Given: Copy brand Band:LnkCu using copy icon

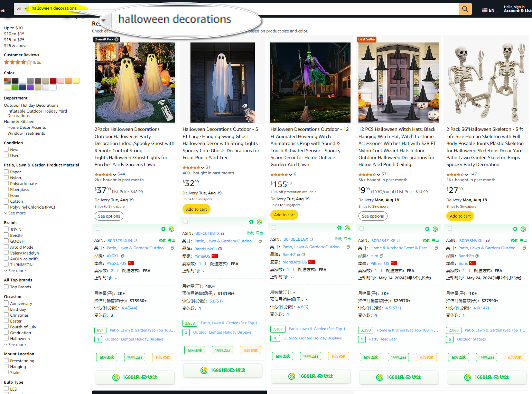Looking at the screenshot, I should (x=220, y=249).
